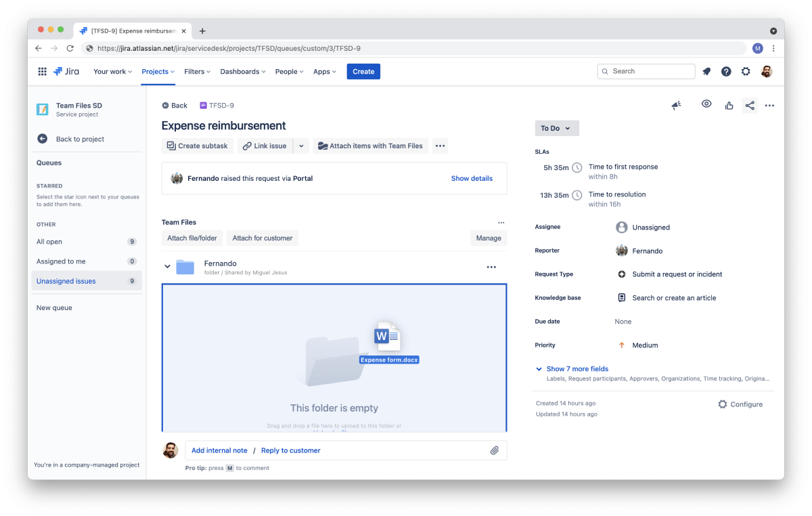Open the Filters menu
812x516 pixels.
click(198, 72)
